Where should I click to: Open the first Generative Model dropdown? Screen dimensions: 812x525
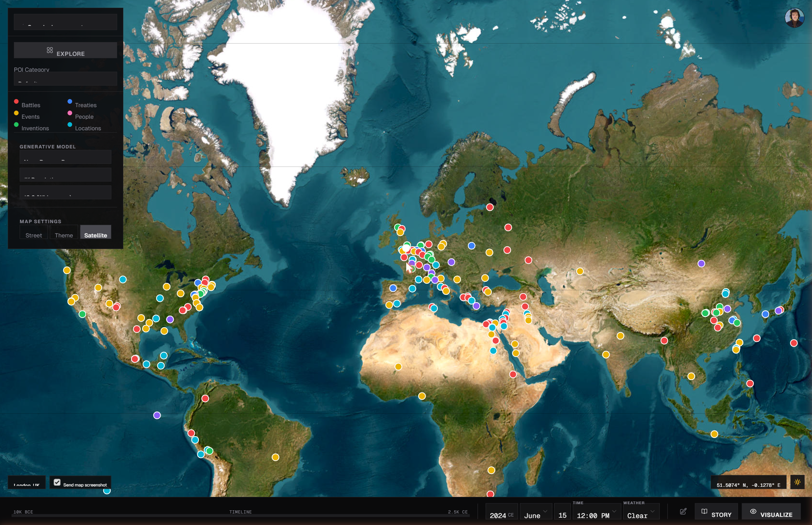coord(66,157)
